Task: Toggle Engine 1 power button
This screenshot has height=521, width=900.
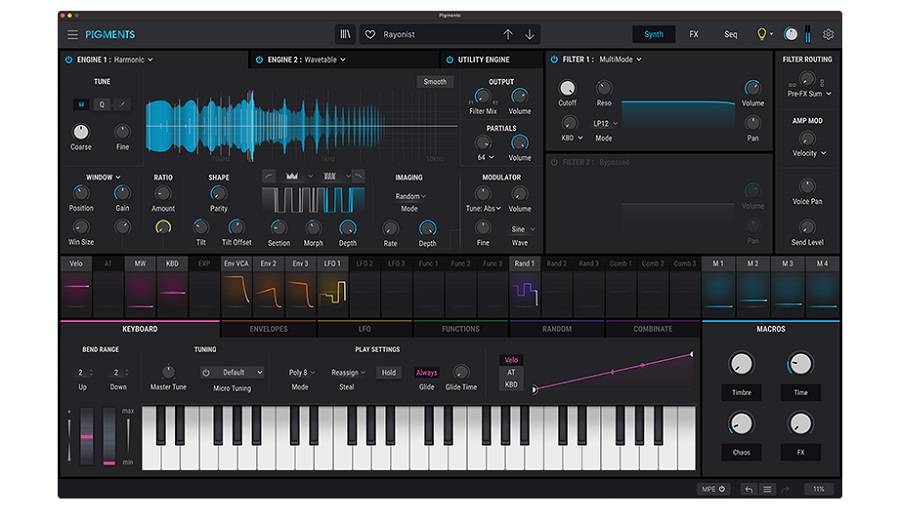Action: pyautogui.click(x=68, y=60)
